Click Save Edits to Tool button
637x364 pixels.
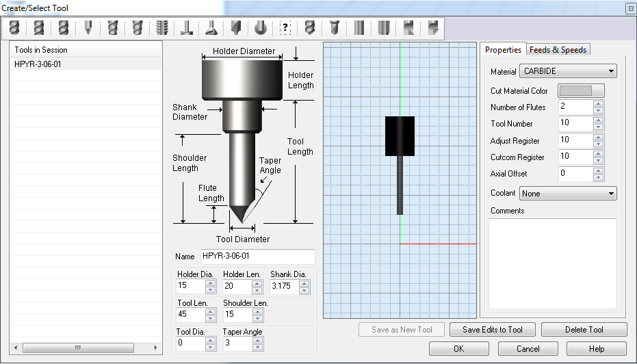point(493,330)
